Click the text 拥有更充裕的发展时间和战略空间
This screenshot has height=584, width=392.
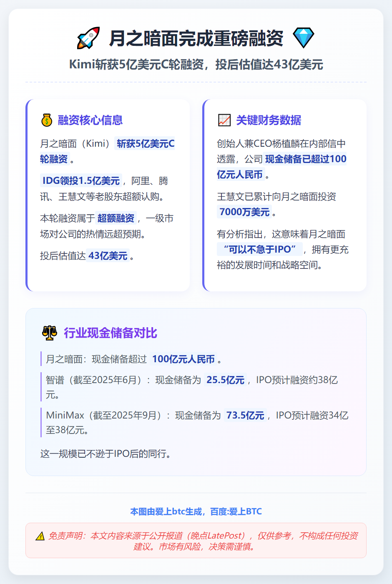click(283, 257)
